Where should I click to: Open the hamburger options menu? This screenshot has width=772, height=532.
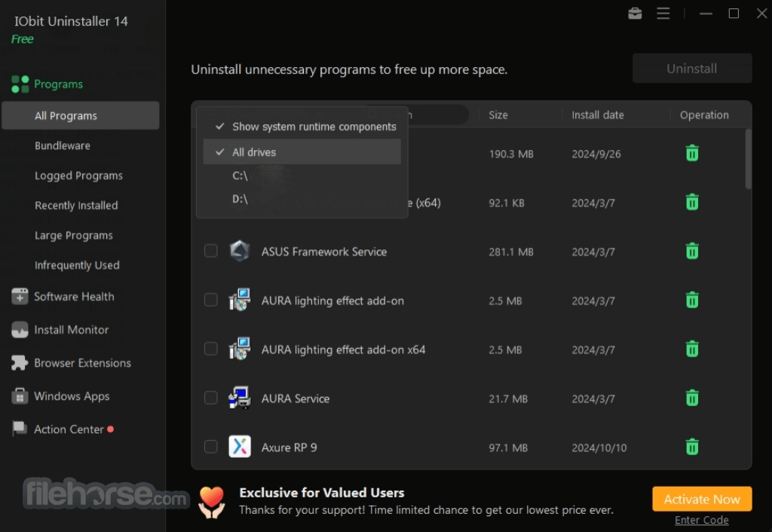click(663, 14)
